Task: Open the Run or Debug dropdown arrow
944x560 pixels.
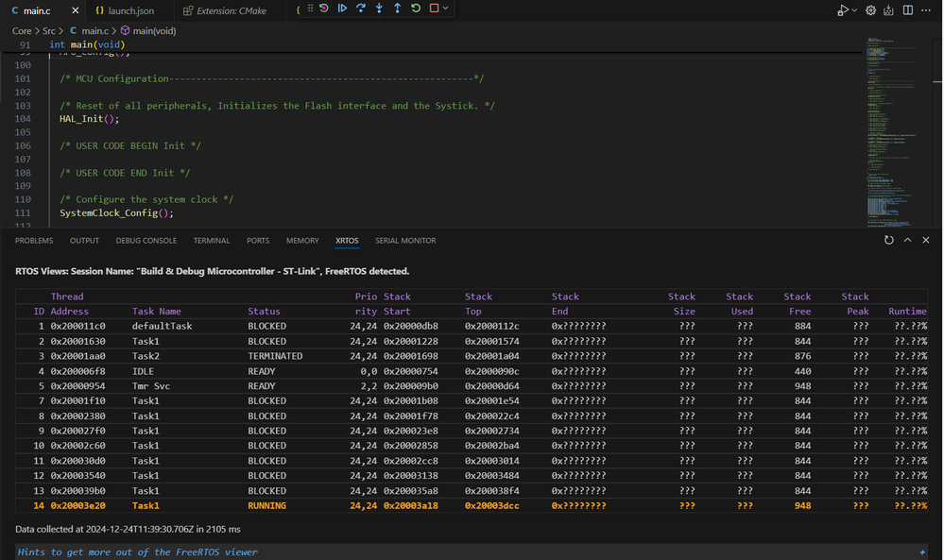Action: coord(854,10)
